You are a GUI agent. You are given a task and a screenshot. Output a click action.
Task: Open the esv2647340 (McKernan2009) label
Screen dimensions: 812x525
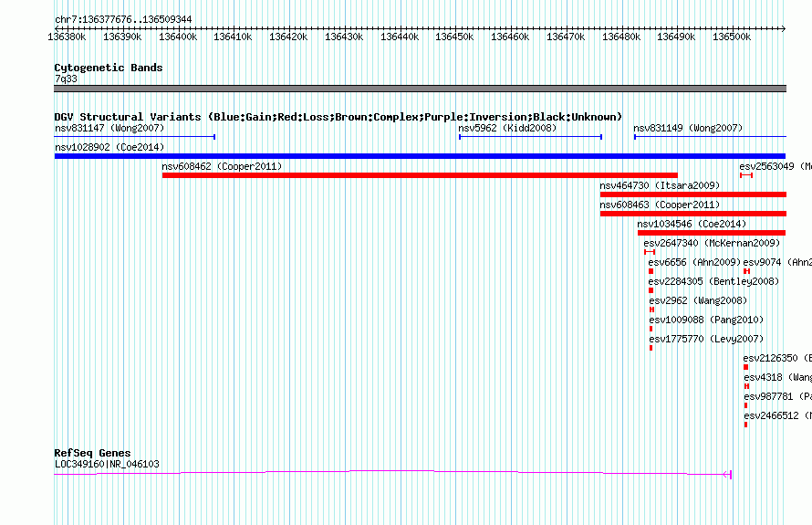(712, 243)
